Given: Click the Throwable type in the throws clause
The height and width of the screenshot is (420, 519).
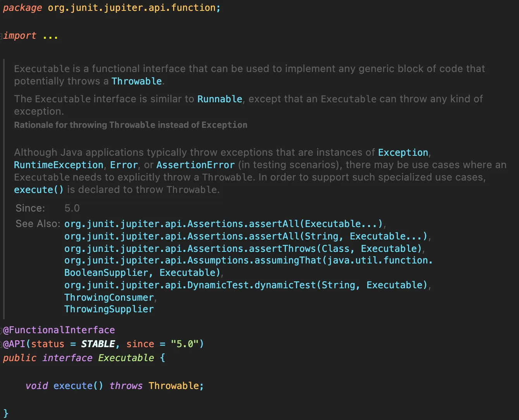Looking at the screenshot, I should (174, 386).
